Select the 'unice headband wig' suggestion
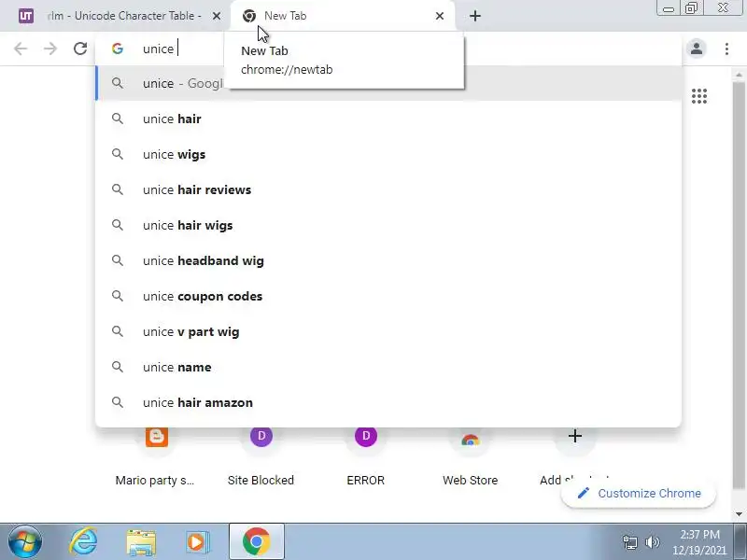Viewport: 747px width, 560px height. click(x=388, y=260)
